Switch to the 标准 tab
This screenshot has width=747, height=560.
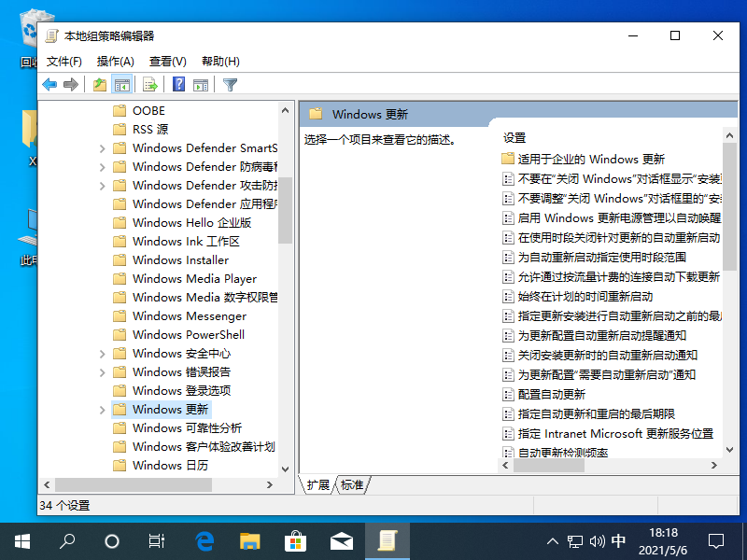(x=352, y=484)
